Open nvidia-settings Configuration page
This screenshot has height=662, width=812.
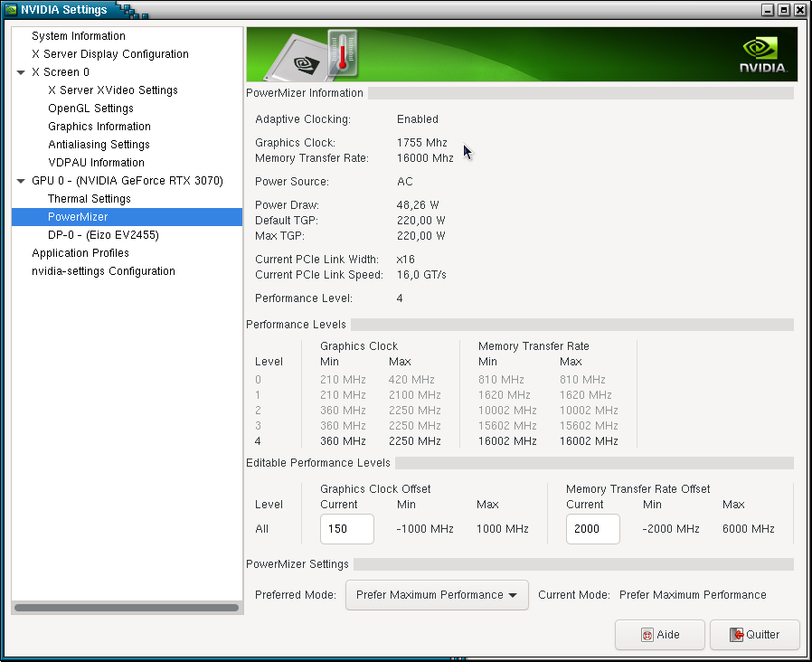click(103, 271)
